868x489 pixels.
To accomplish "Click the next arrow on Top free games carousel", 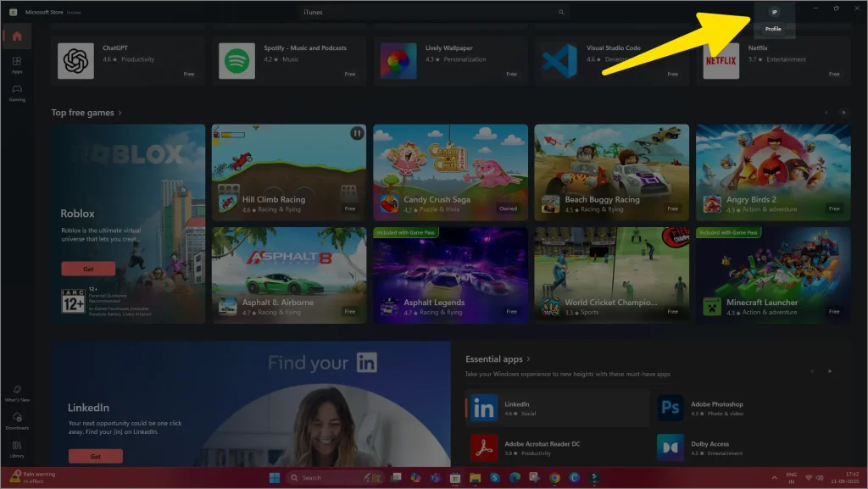I will 845,112.
